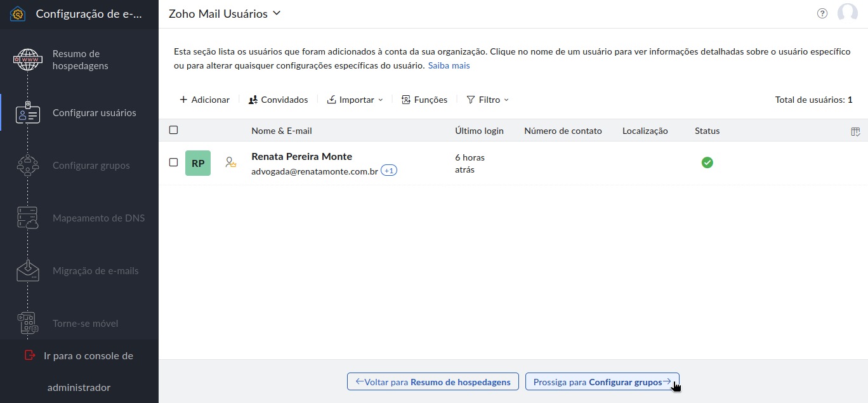
Task: Click the Número de contato column header
Action: click(563, 131)
